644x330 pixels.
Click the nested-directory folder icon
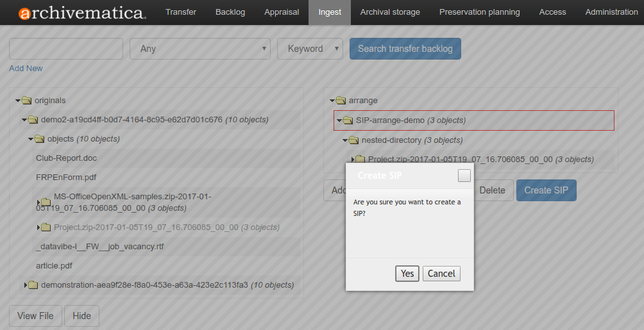[x=353, y=140]
